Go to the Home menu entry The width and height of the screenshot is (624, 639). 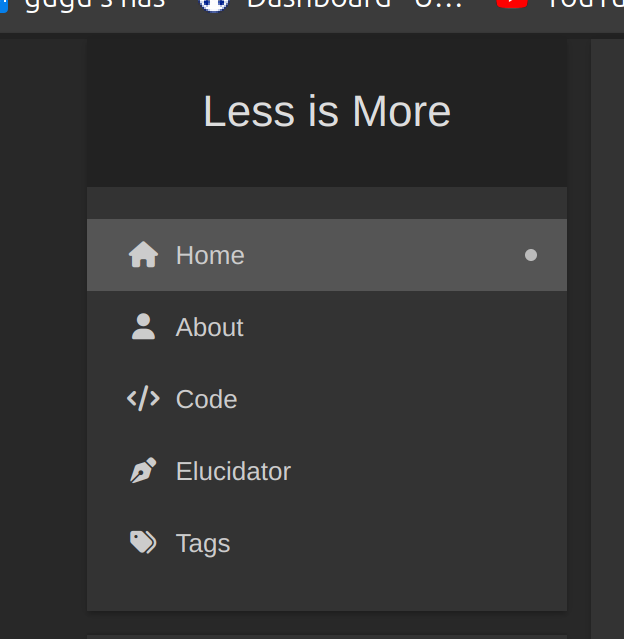click(x=210, y=255)
